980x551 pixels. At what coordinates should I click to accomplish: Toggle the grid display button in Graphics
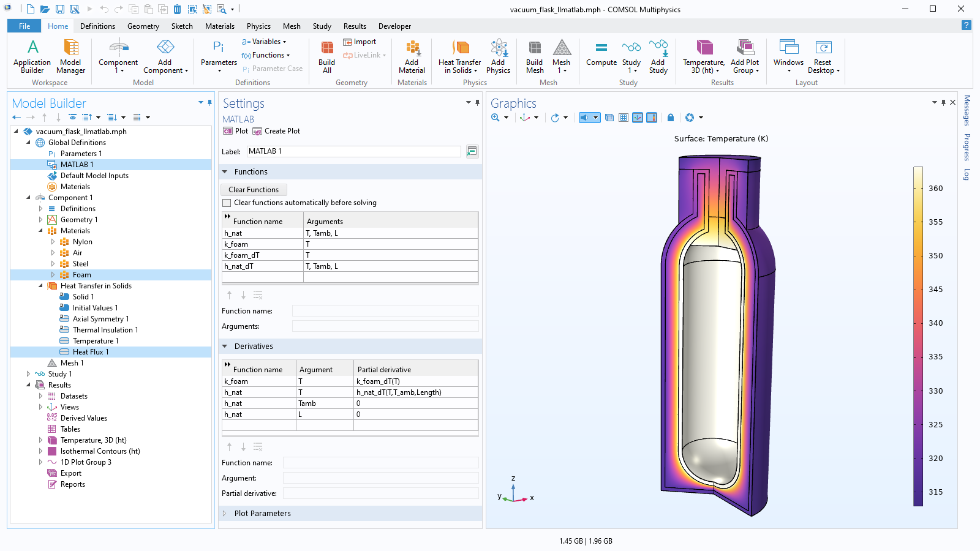coord(624,118)
